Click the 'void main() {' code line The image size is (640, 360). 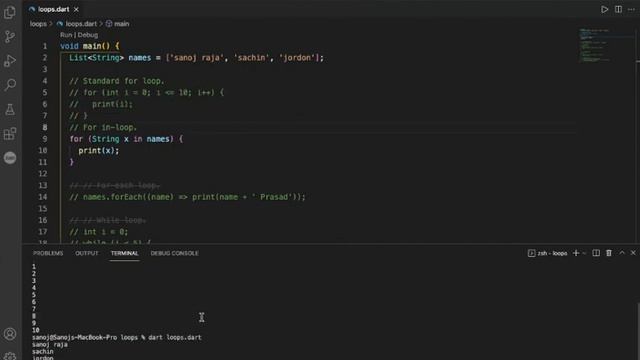(90, 46)
